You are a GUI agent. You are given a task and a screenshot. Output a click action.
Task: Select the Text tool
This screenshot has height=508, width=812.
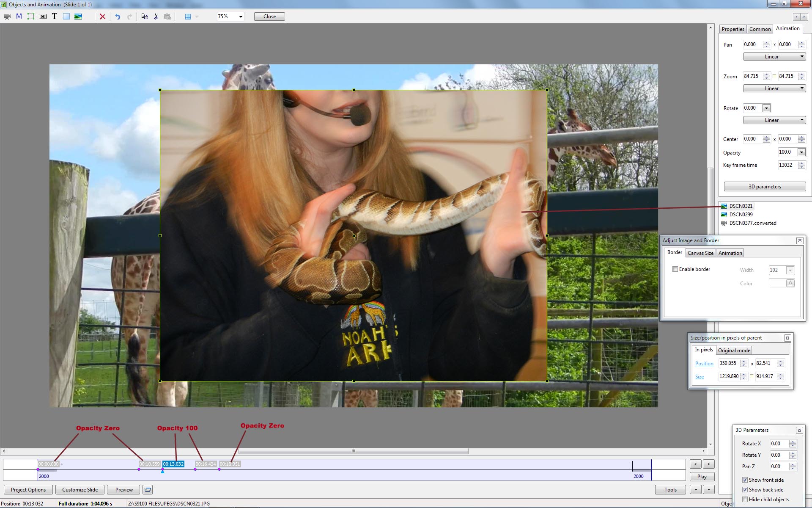pos(55,17)
